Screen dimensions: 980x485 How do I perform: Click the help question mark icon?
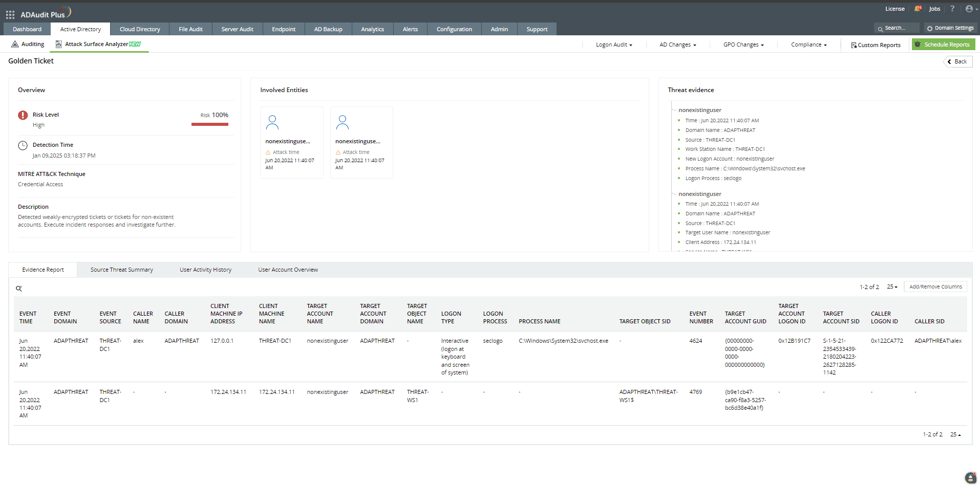[952, 9]
